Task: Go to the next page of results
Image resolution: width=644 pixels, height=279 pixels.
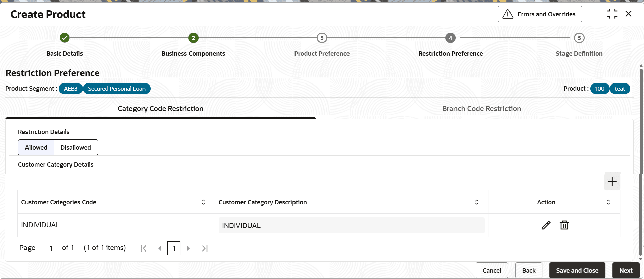Action: 189,248
